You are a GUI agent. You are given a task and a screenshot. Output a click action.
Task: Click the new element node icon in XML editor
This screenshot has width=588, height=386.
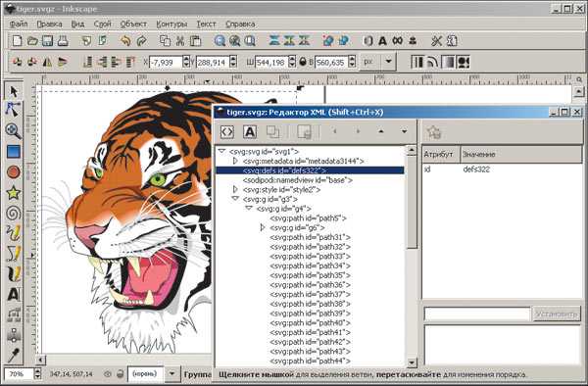(227, 132)
